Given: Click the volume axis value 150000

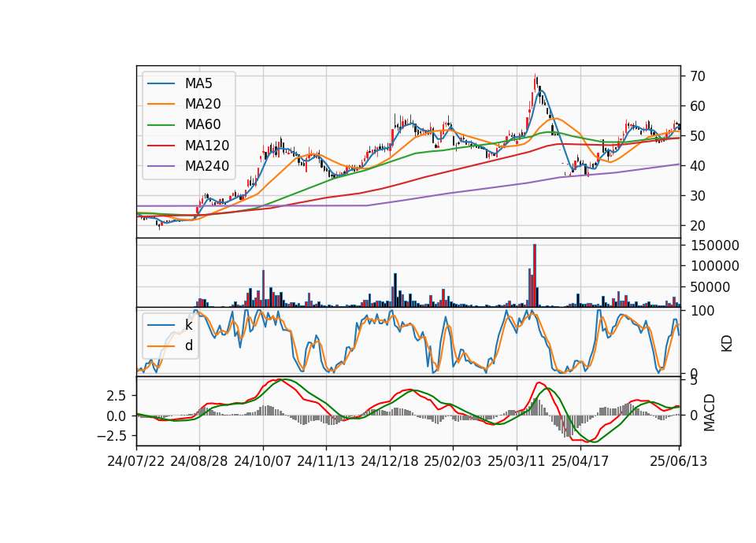Looking at the screenshot, I should 715,246.
